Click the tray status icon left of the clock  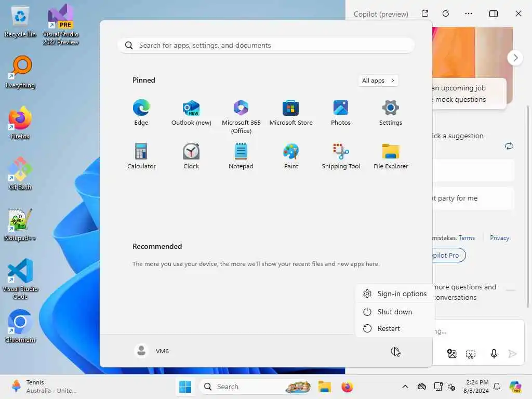451,387
